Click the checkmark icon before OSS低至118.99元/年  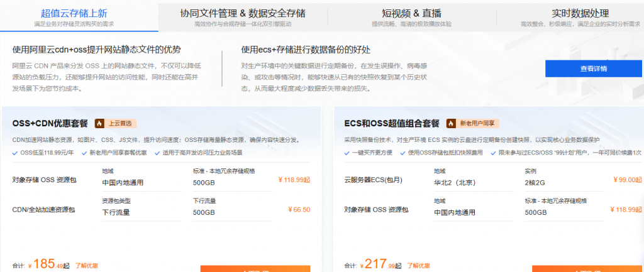point(16,153)
